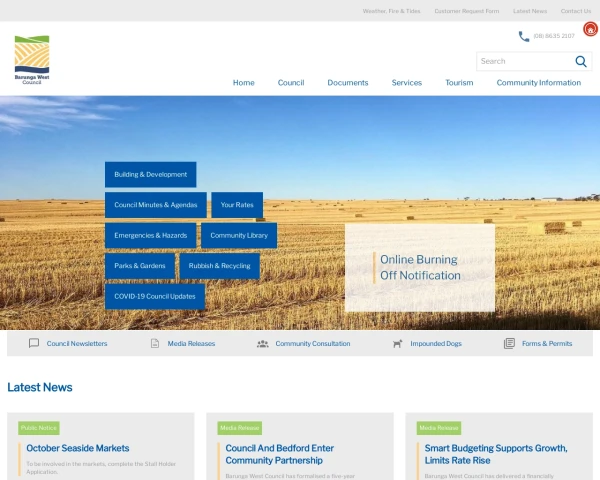The height and width of the screenshot is (480, 600).
Task: Open the Community Information menu
Action: click(x=539, y=83)
